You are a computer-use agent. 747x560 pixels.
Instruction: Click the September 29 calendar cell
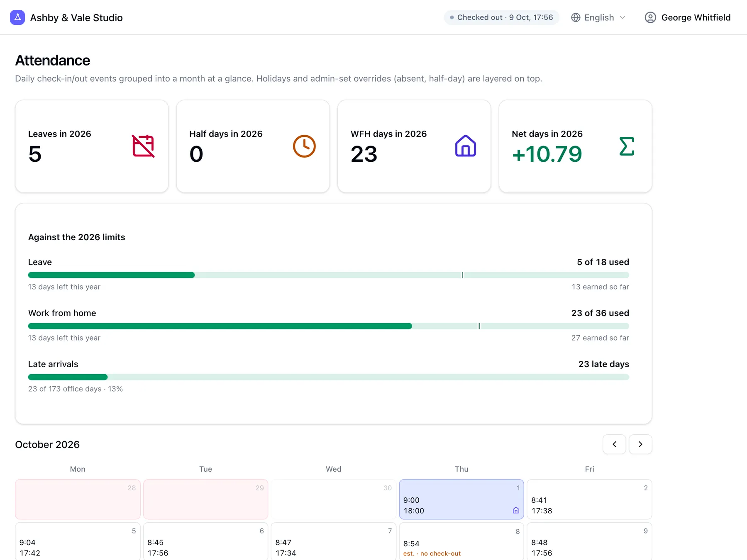point(206,499)
